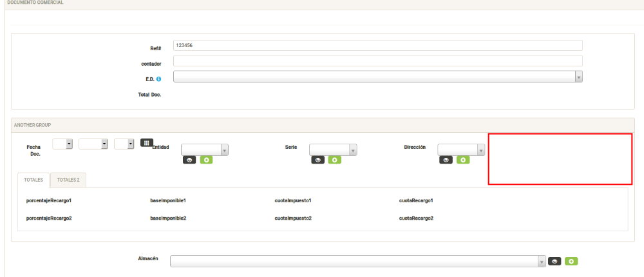
Task: Switch to the TOTALES 2 tab
Action: [x=68, y=180]
